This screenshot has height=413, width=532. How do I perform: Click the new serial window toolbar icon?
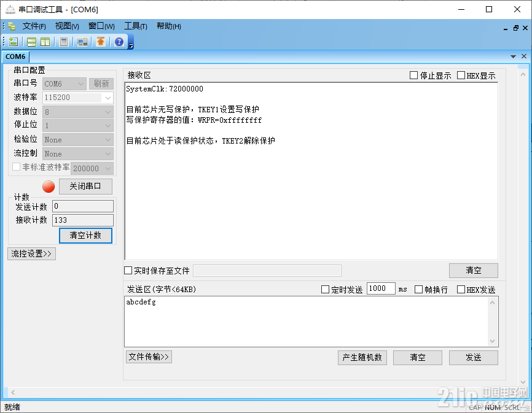point(14,42)
